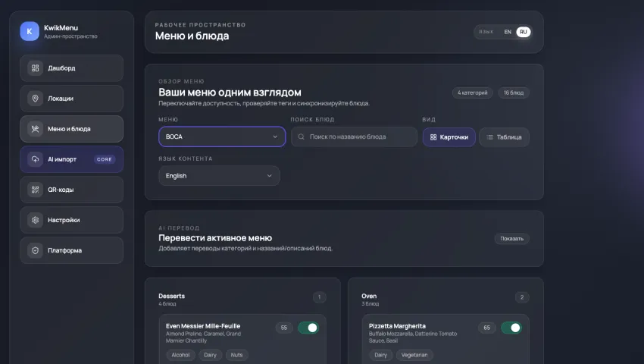This screenshot has height=364, width=644.
Task: Click the 4 категорий badge
Action: tap(473, 93)
